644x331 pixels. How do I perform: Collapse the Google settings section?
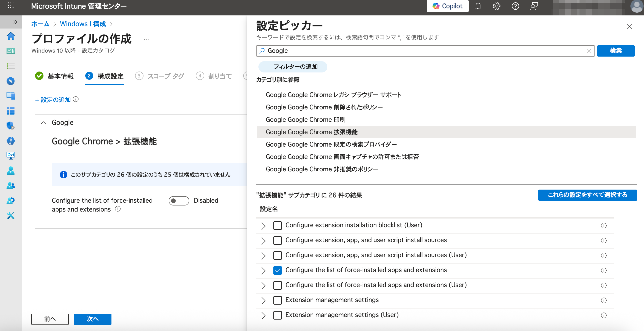43,123
